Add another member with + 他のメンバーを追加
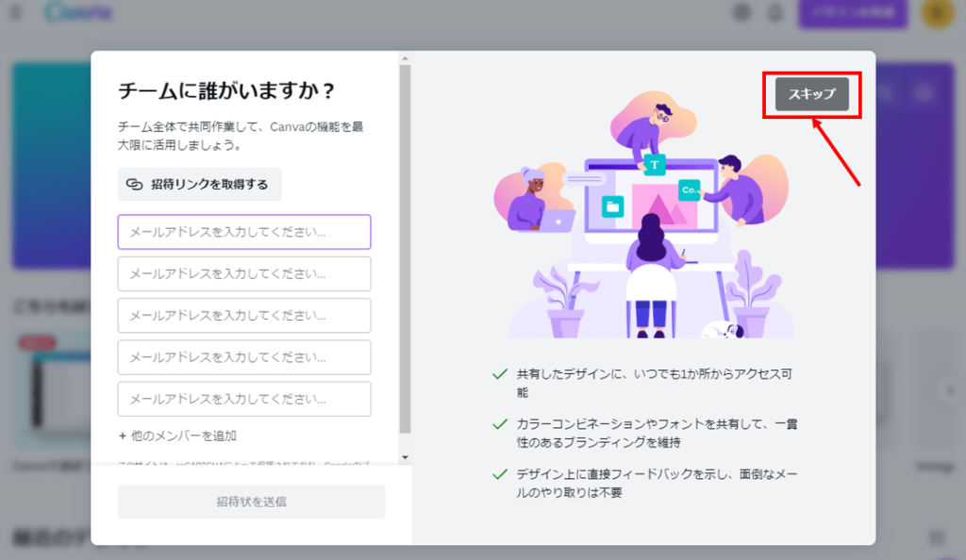 [177, 436]
